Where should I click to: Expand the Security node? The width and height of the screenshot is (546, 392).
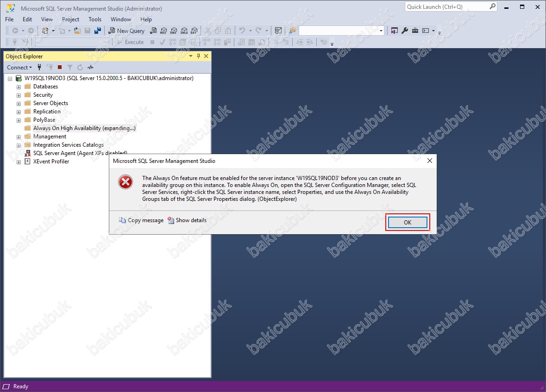(x=19, y=95)
